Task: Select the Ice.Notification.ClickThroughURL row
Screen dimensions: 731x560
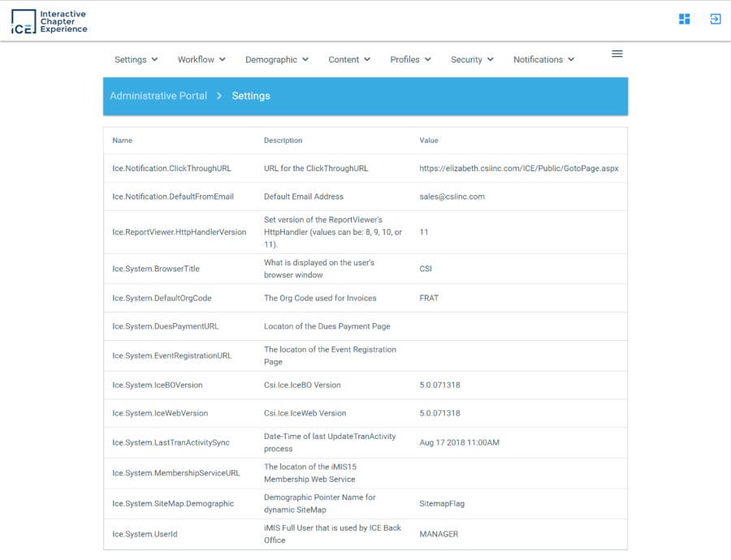Action: pyautogui.click(x=171, y=169)
